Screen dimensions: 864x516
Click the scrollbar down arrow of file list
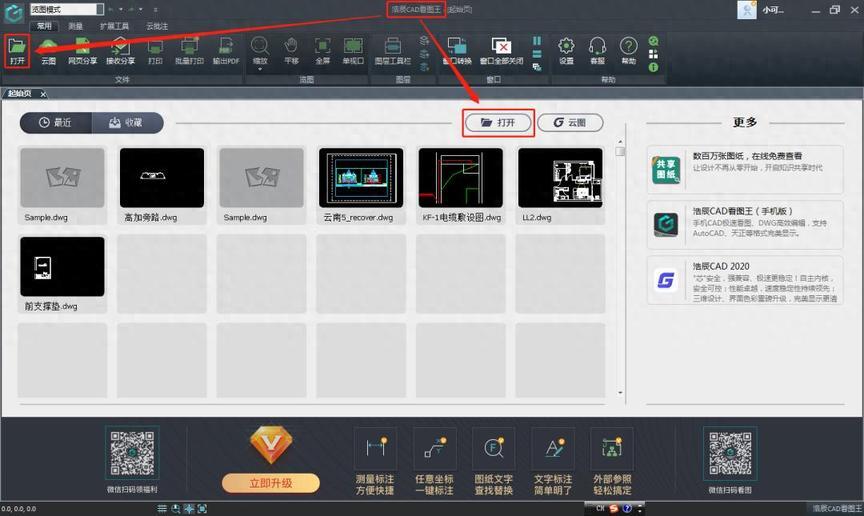tap(620, 393)
